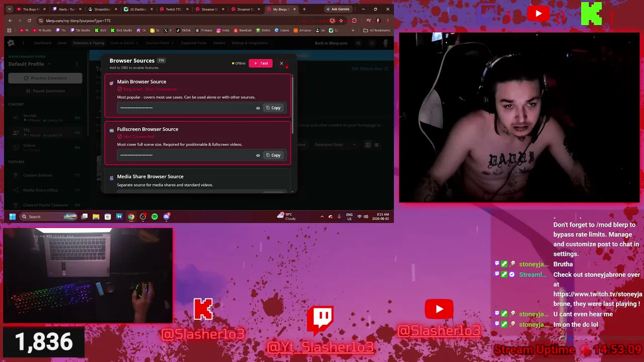Screen dimensions: 644x362
Task: Open Chrome's tab search dropdown
Action: 10,9
